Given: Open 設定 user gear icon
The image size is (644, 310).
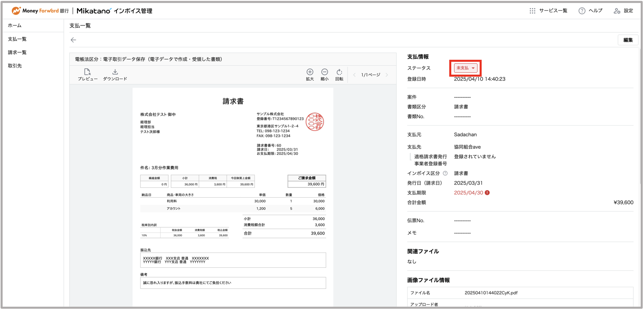Looking at the screenshot, I should pyautogui.click(x=617, y=11).
